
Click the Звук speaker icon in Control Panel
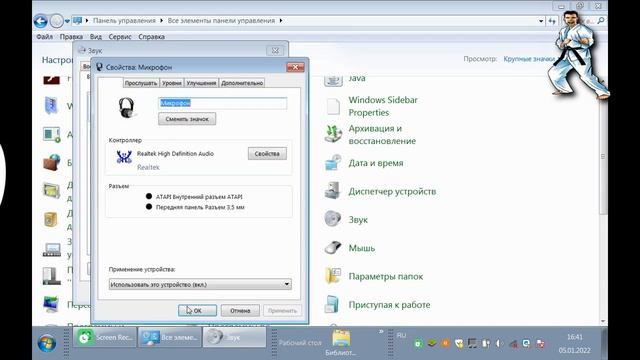(333, 219)
